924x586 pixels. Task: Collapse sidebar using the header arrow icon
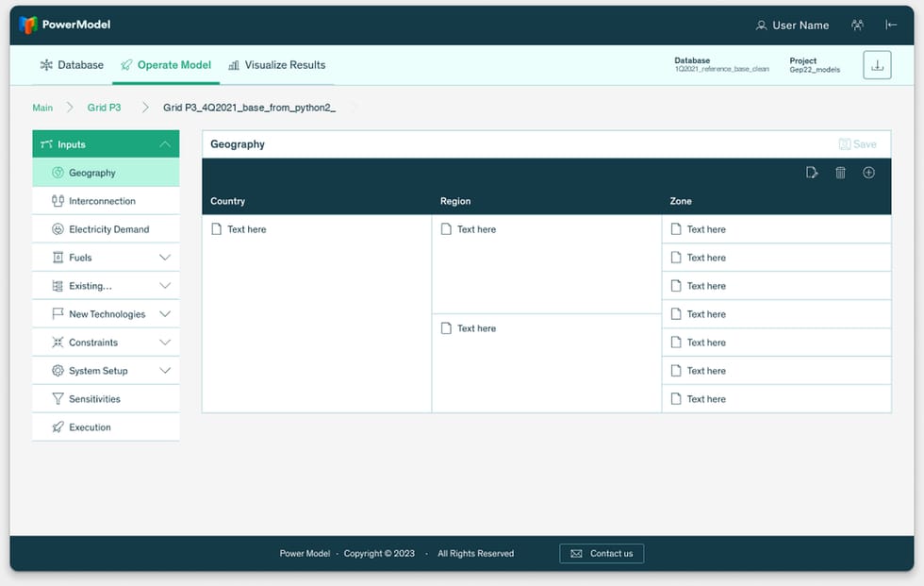pyautogui.click(x=891, y=25)
